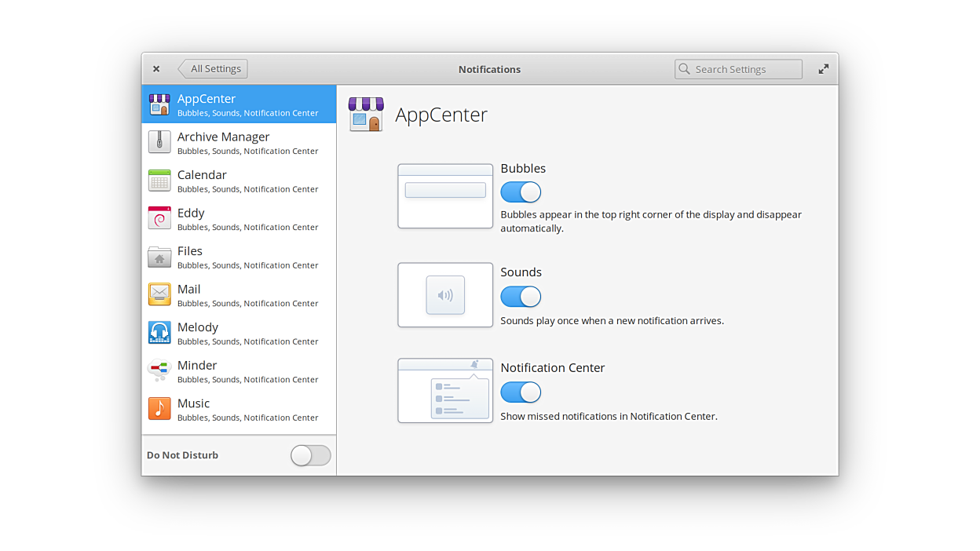Disable the Notification Center switch
980x551 pixels.
coord(521,392)
